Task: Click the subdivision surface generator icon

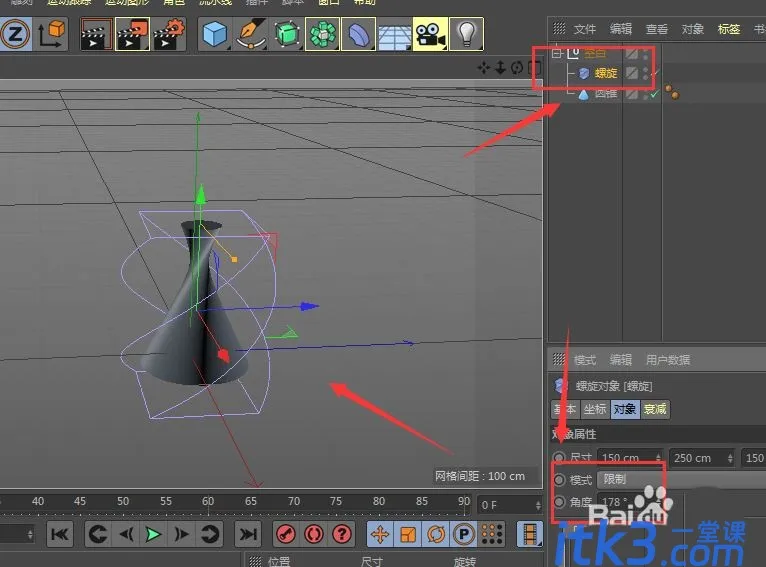Action: point(287,34)
